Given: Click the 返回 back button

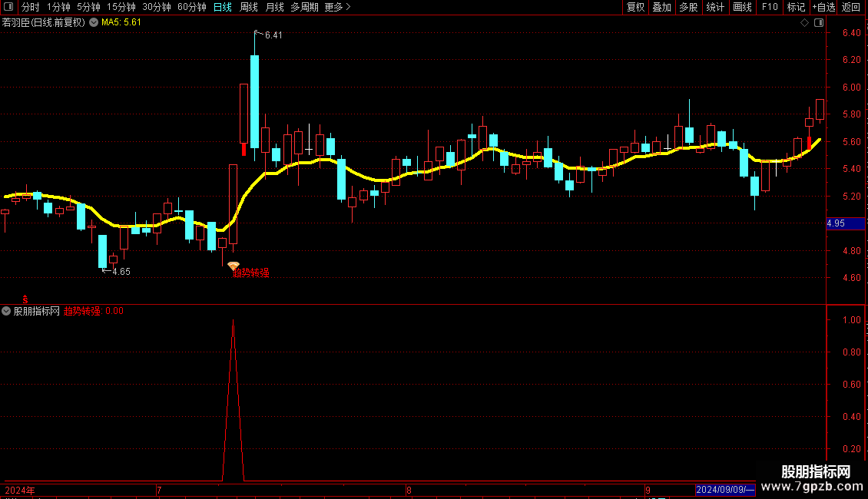Looking at the screenshot, I should [851, 7].
